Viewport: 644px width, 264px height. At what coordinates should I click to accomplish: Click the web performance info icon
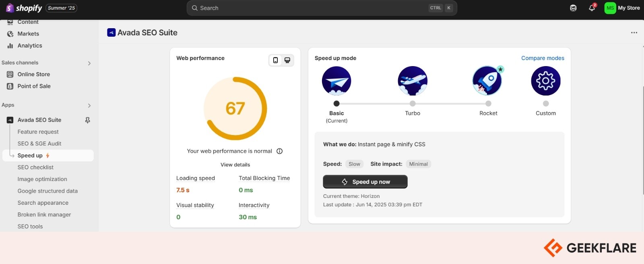[280, 151]
